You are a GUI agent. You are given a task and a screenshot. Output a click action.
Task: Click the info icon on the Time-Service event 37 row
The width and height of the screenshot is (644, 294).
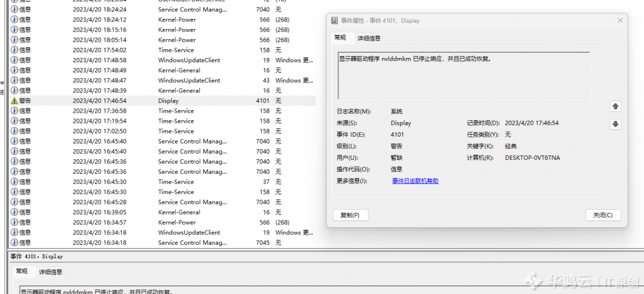click(14, 182)
